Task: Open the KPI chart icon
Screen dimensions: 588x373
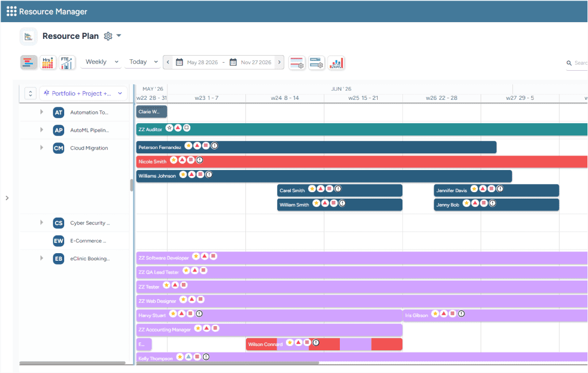Action: click(336, 63)
